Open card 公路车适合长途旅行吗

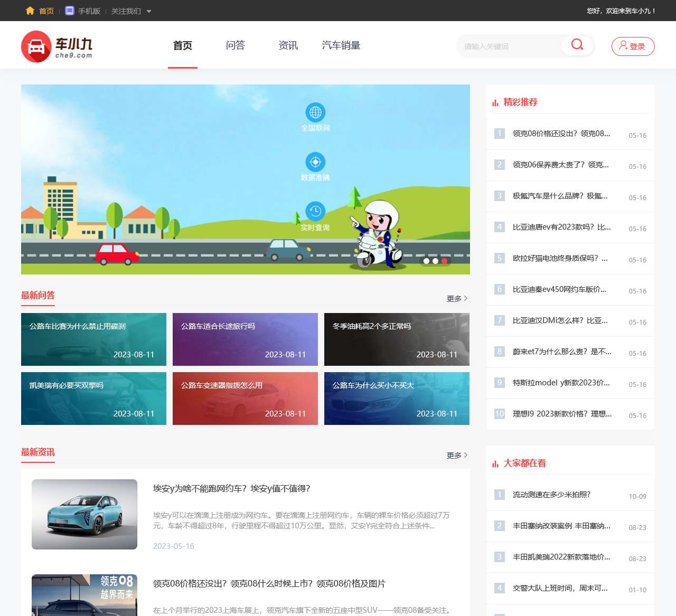click(x=245, y=339)
